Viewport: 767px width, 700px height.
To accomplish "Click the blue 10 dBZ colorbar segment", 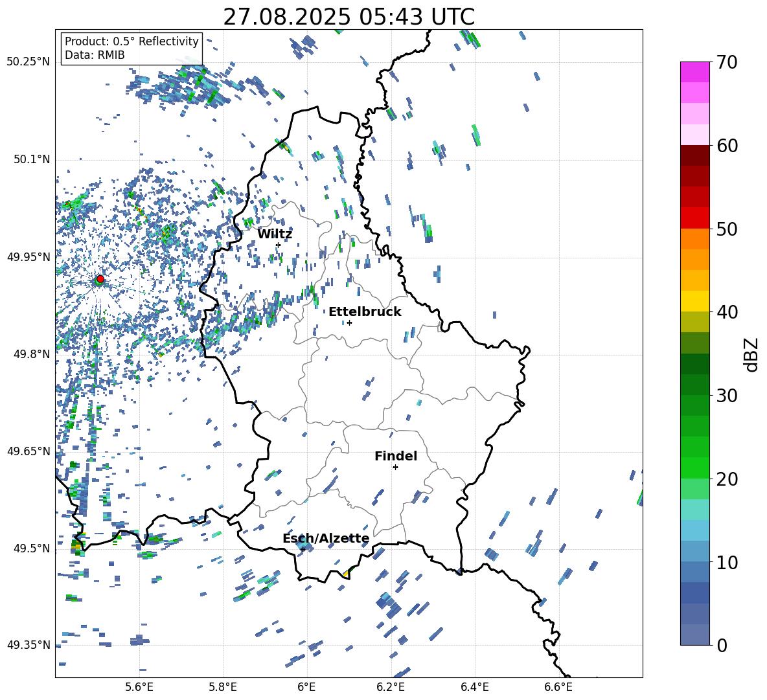I will point(694,572).
